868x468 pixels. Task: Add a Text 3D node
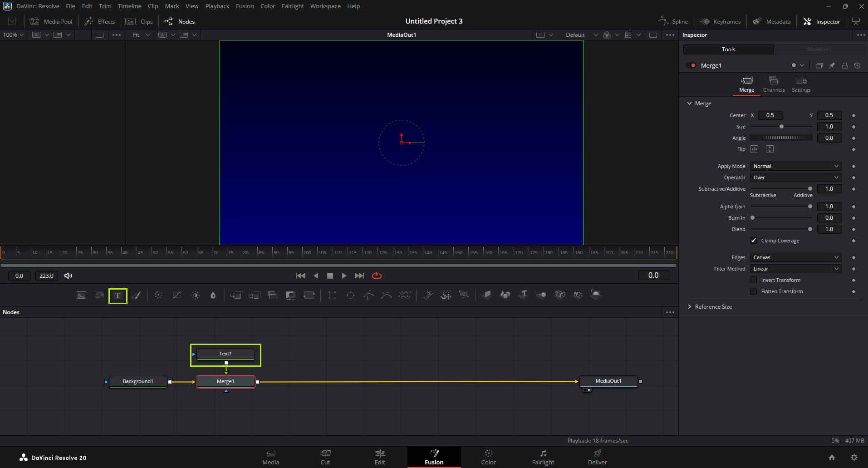pyautogui.click(x=524, y=295)
